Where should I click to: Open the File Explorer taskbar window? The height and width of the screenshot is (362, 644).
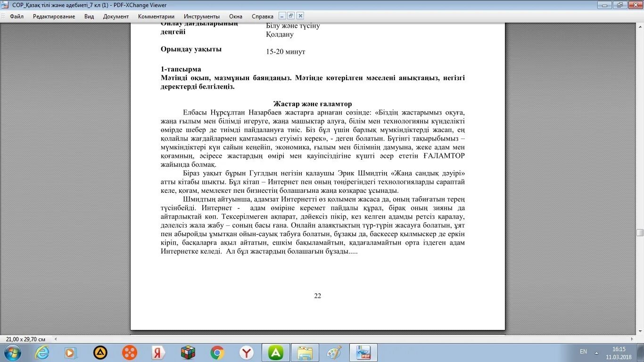click(x=305, y=353)
